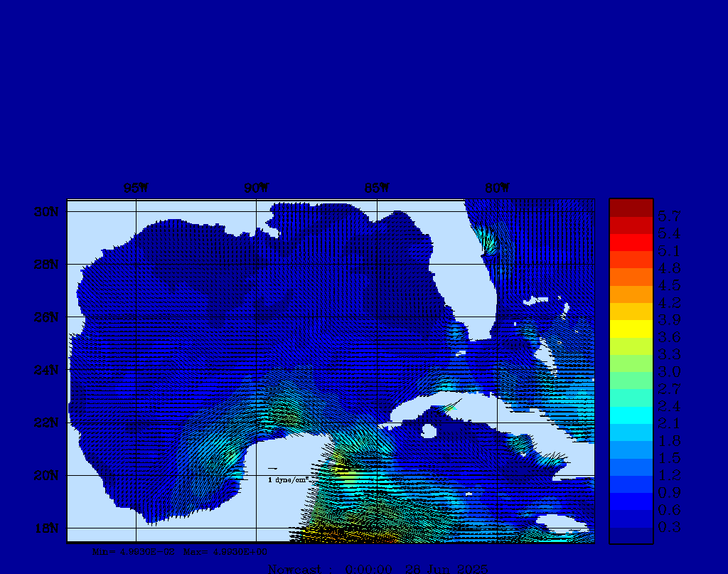
Task: Select the 85W longitude label
Action: tap(377, 188)
